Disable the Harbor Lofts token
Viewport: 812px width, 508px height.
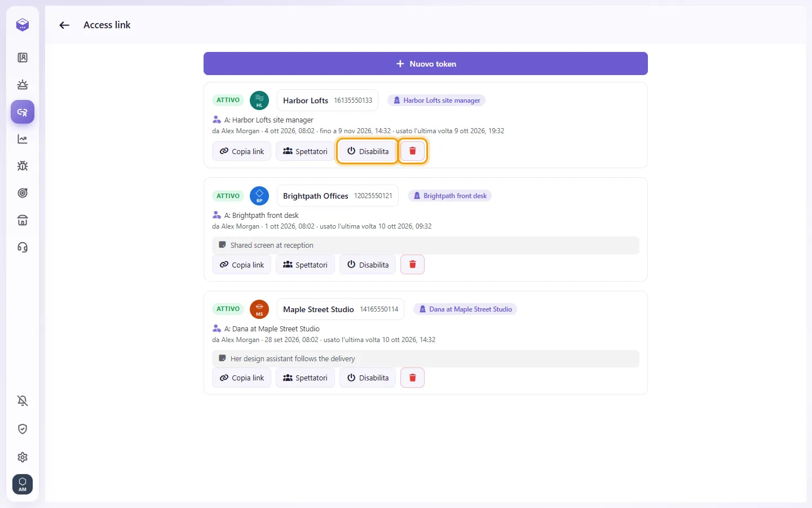(x=368, y=151)
